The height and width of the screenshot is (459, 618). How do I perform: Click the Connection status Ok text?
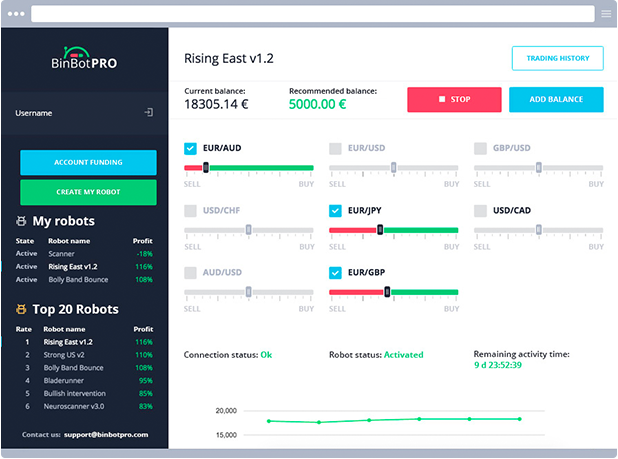point(266,355)
